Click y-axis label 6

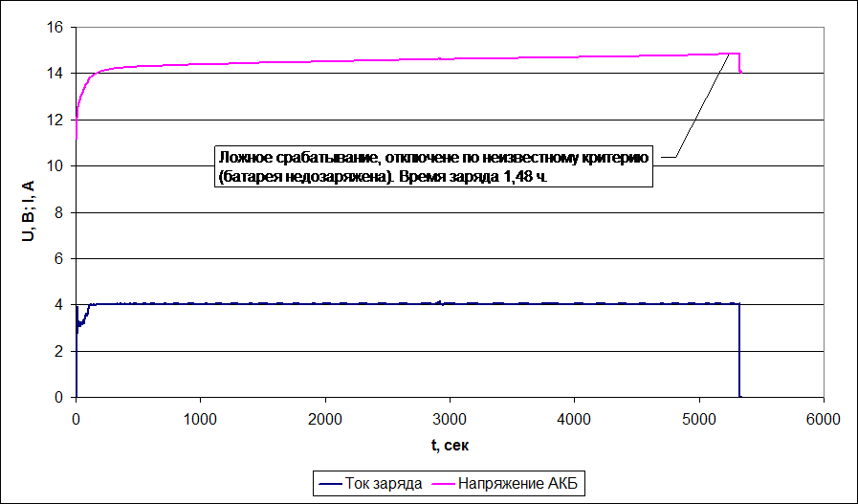pyautogui.click(x=60, y=259)
